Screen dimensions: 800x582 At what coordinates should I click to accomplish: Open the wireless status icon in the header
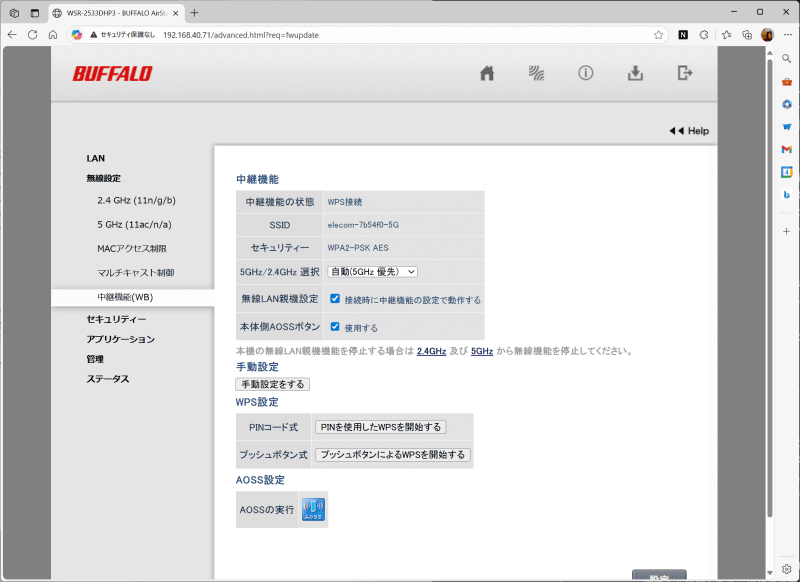536,72
